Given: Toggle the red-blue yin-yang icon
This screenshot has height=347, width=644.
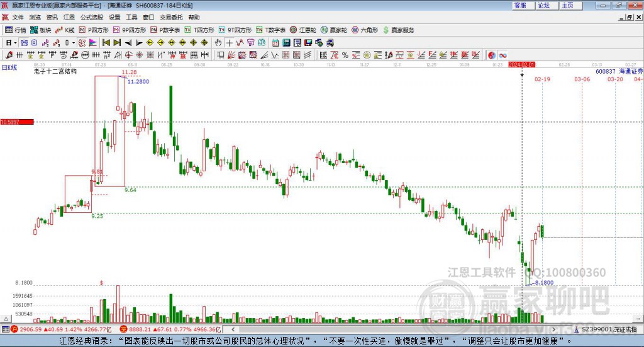Looking at the screenshot, I should [491, 55].
